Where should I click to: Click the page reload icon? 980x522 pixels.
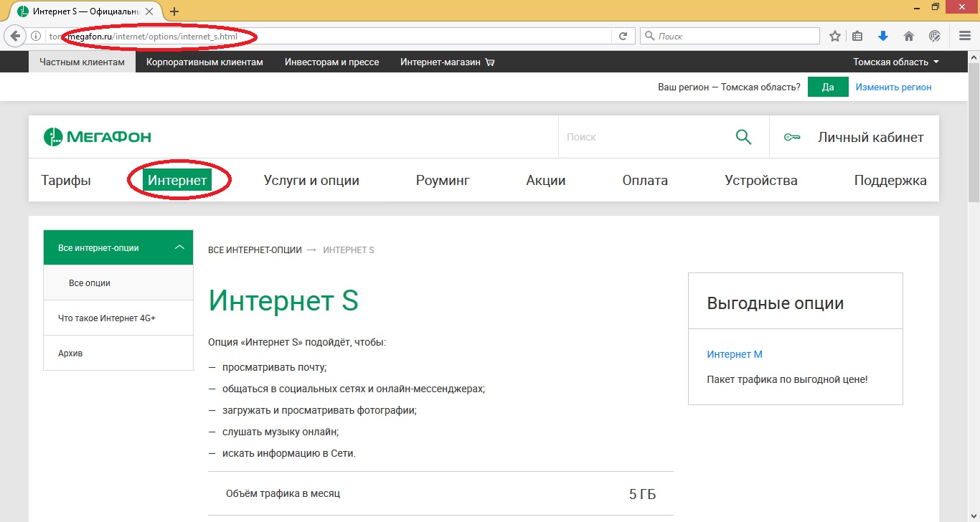[623, 35]
